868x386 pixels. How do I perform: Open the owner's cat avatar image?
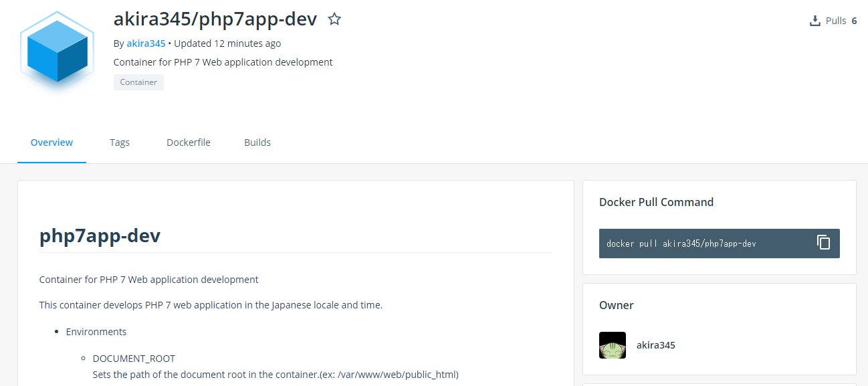[612, 345]
